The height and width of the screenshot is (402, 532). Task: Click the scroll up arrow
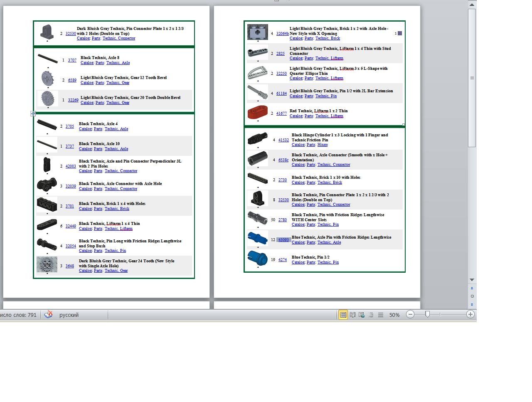[472, 5]
